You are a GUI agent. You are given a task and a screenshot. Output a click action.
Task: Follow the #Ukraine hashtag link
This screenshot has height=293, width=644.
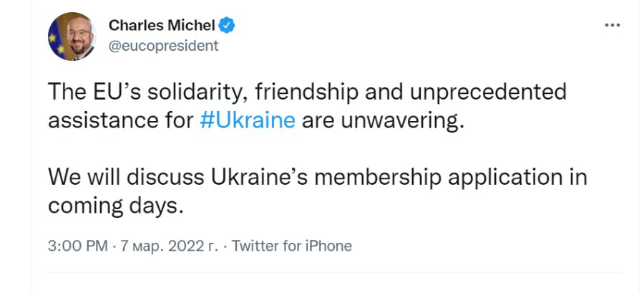click(248, 120)
